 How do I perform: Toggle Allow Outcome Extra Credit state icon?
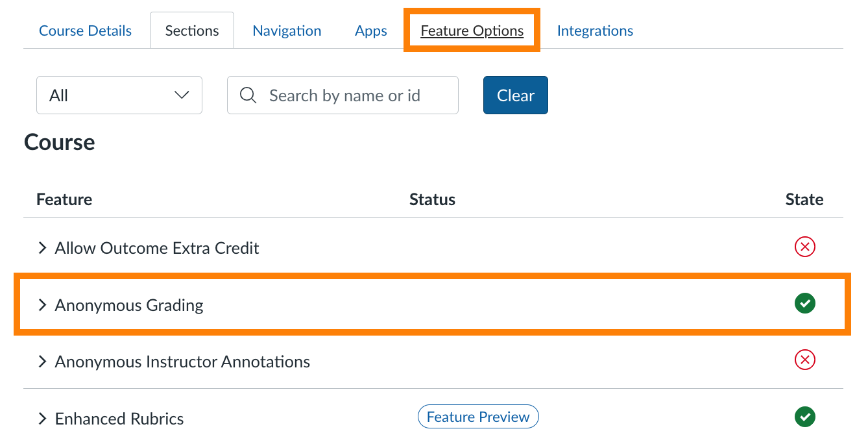(804, 247)
